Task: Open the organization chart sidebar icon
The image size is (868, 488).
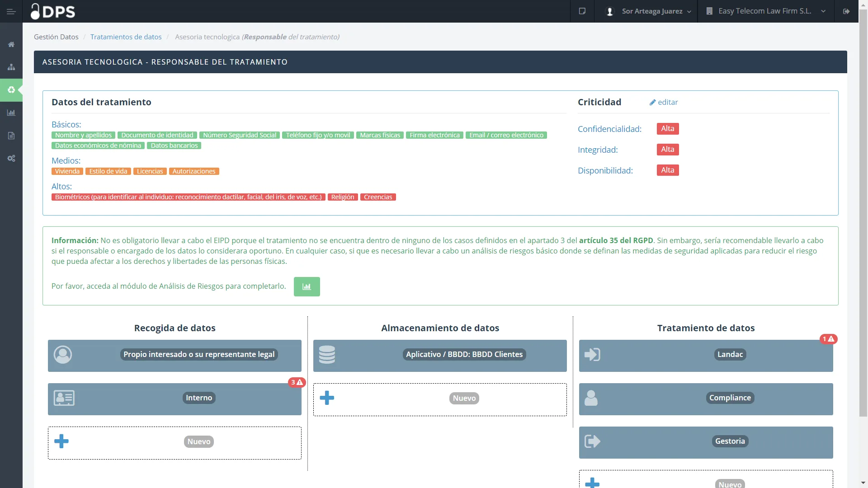Action: coord(11,67)
